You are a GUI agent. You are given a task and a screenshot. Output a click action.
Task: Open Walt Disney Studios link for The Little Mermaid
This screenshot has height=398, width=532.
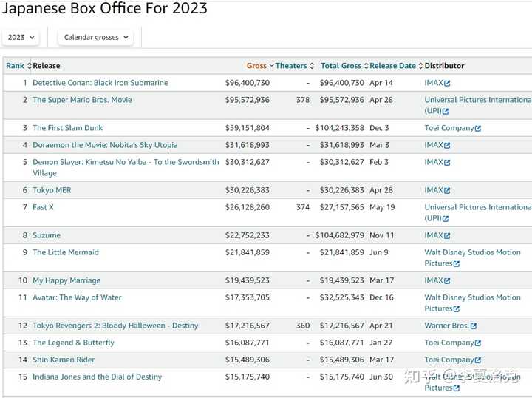click(472, 257)
